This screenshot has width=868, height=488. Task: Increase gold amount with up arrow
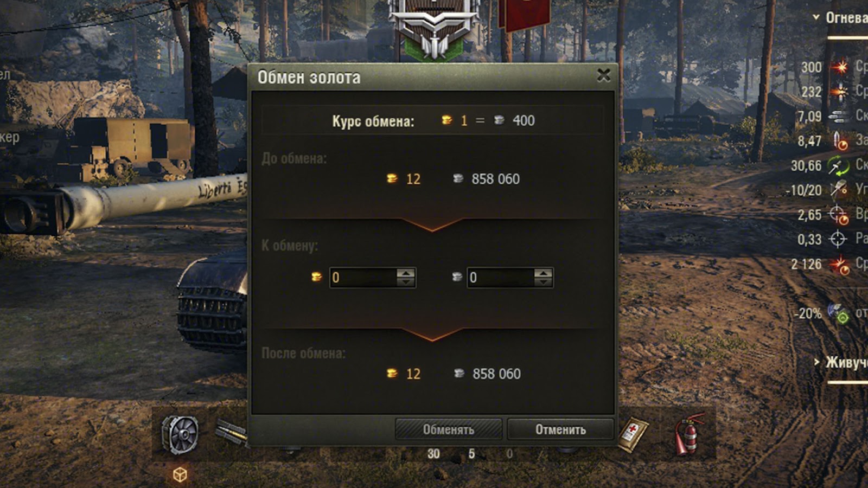pos(406,273)
